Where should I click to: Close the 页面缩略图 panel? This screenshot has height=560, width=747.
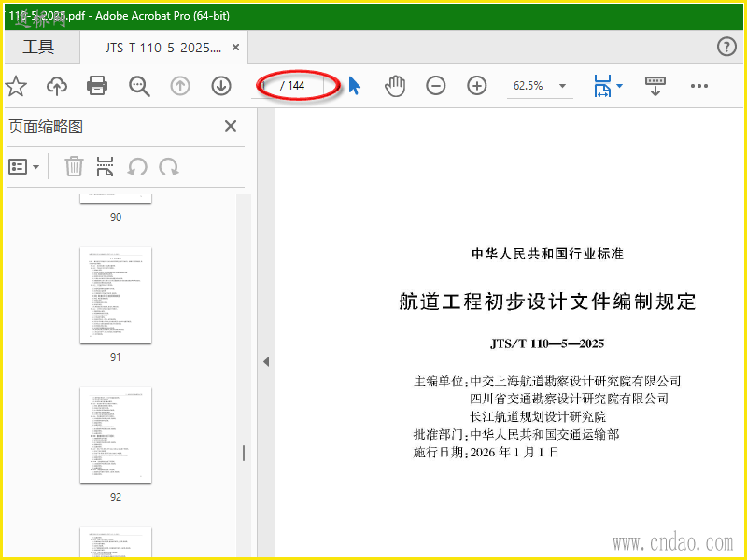pos(231,126)
